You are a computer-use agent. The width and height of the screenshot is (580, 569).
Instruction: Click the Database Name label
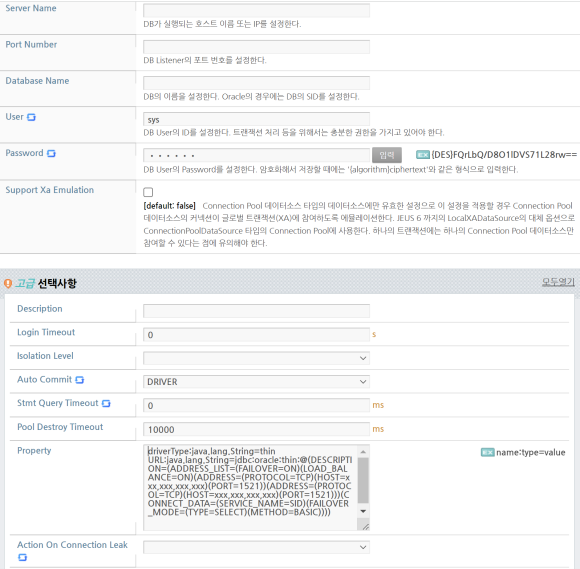(x=37, y=81)
